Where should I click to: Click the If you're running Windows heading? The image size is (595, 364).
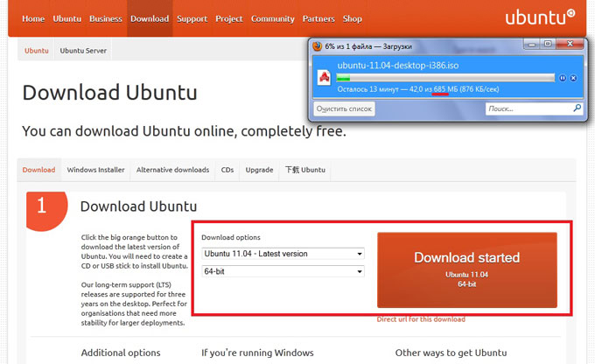tap(257, 353)
